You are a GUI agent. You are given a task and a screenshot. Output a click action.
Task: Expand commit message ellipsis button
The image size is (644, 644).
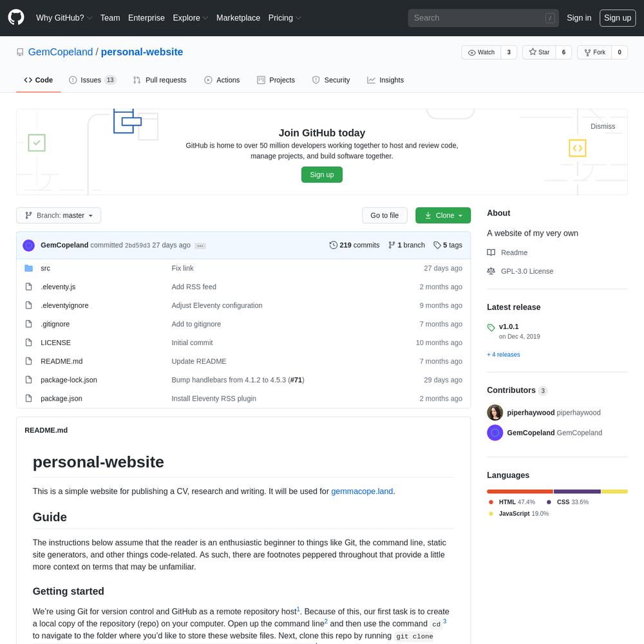200,245
